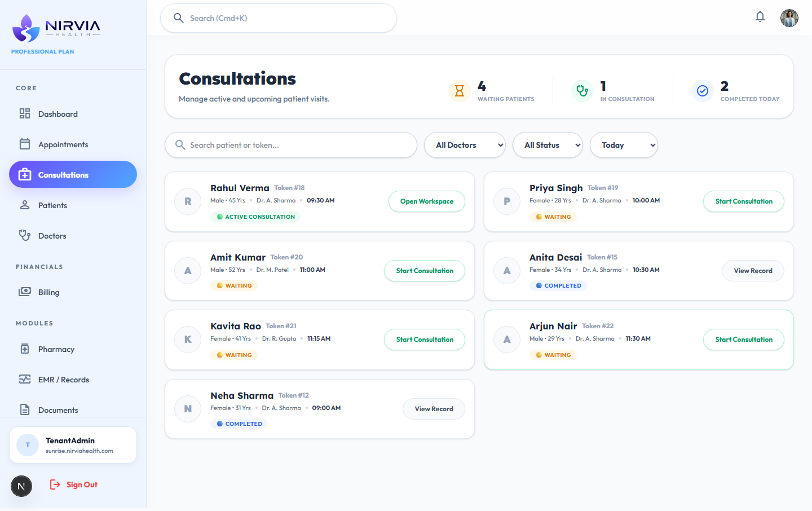View Record for Anita Desai
This screenshot has height=511, width=812.
click(x=753, y=271)
